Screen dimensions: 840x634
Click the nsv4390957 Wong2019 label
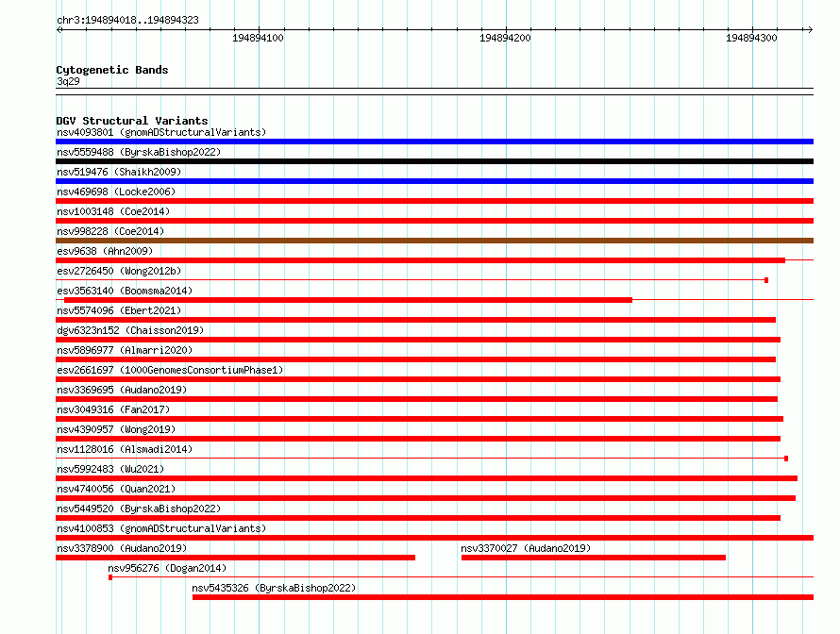(x=116, y=429)
